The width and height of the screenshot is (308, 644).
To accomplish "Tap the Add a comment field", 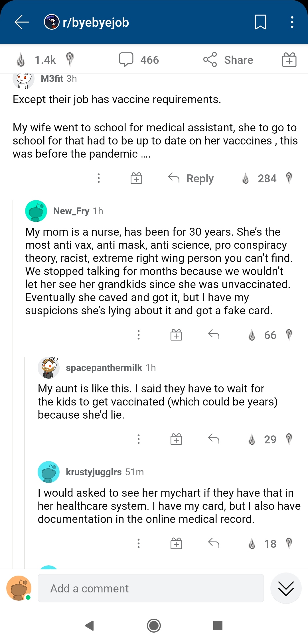I will tap(151, 588).
